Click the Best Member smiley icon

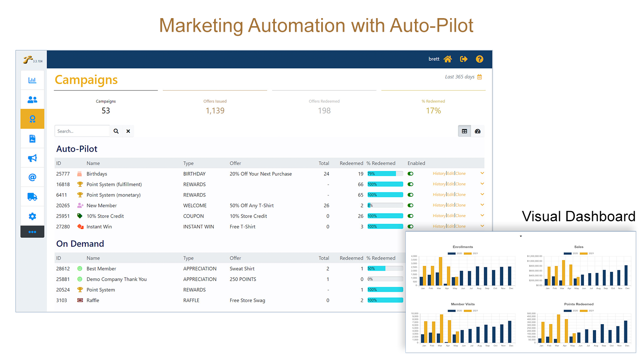[80, 269]
